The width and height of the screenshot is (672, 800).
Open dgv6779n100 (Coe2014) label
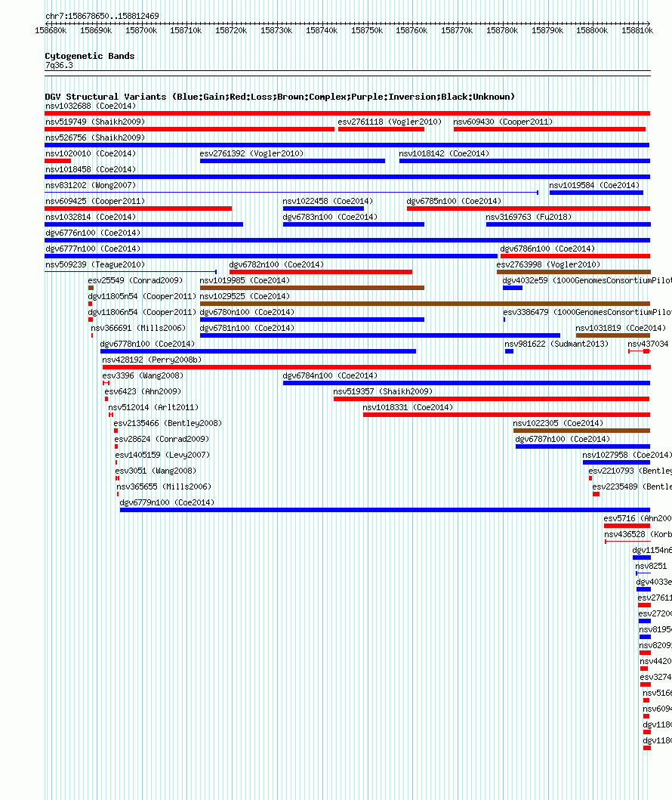(x=167, y=502)
